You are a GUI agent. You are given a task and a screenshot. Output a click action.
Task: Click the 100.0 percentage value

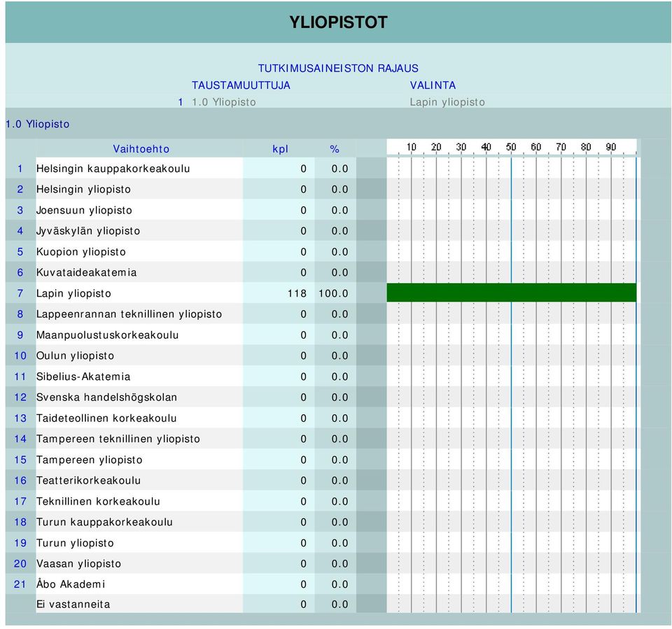tap(333, 293)
